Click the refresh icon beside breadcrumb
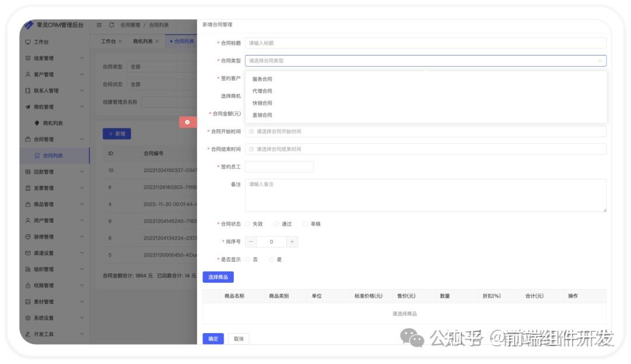The image size is (631, 364). click(112, 25)
